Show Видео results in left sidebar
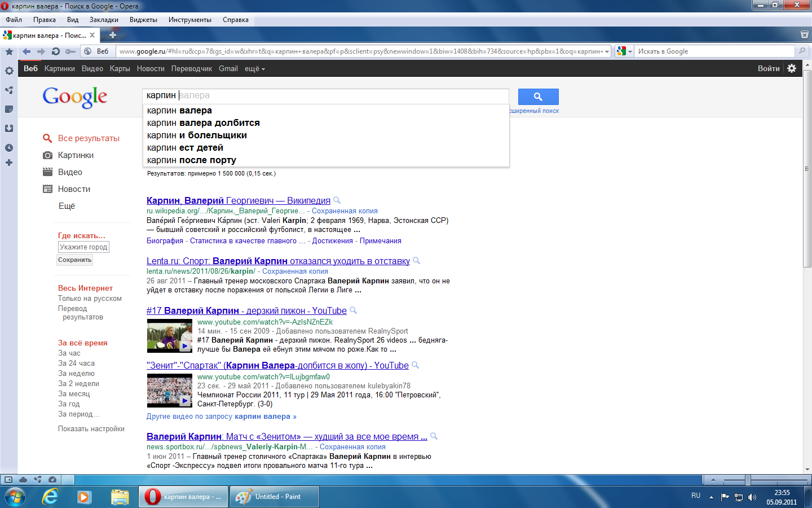This screenshot has height=508, width=812. [x=70, y=172]
